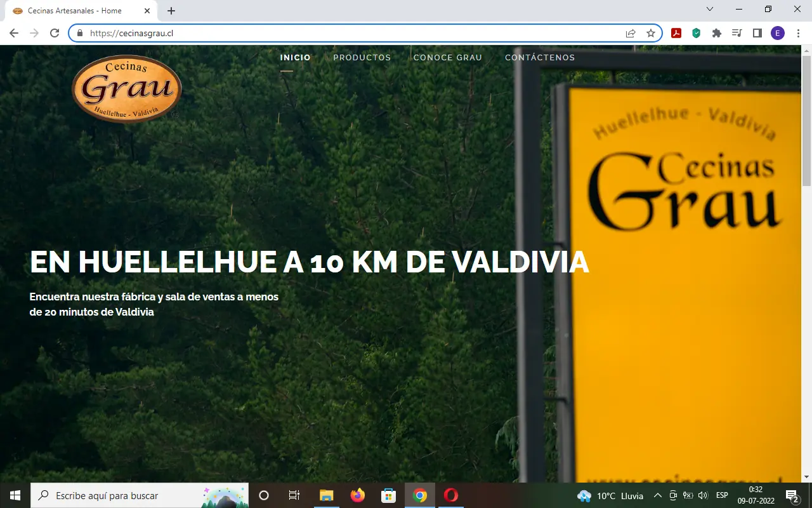This screenshot has height=508, width=812.
Task: Toggle the browser side panel
Action: [757, 33]
